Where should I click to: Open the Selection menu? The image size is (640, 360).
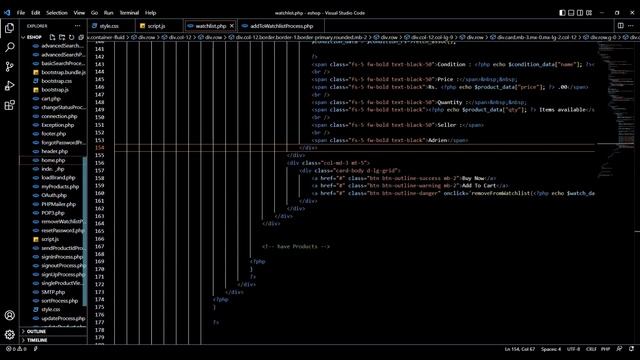coord(57,13)
